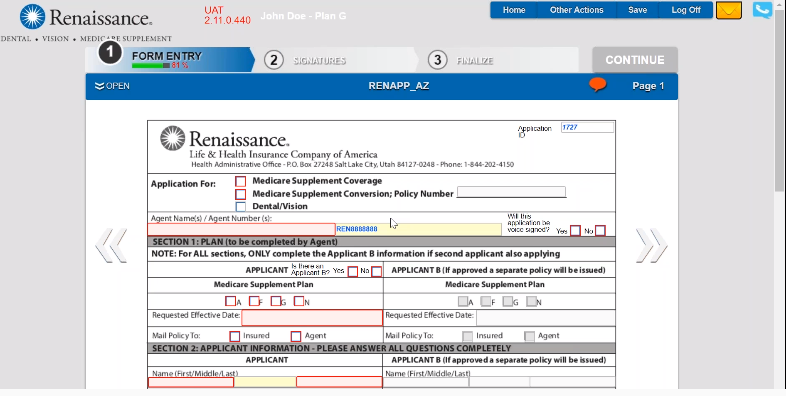This screenshot has height=396, width=793.
Task: Click Log Off
Action: click(x=686, y=10)
